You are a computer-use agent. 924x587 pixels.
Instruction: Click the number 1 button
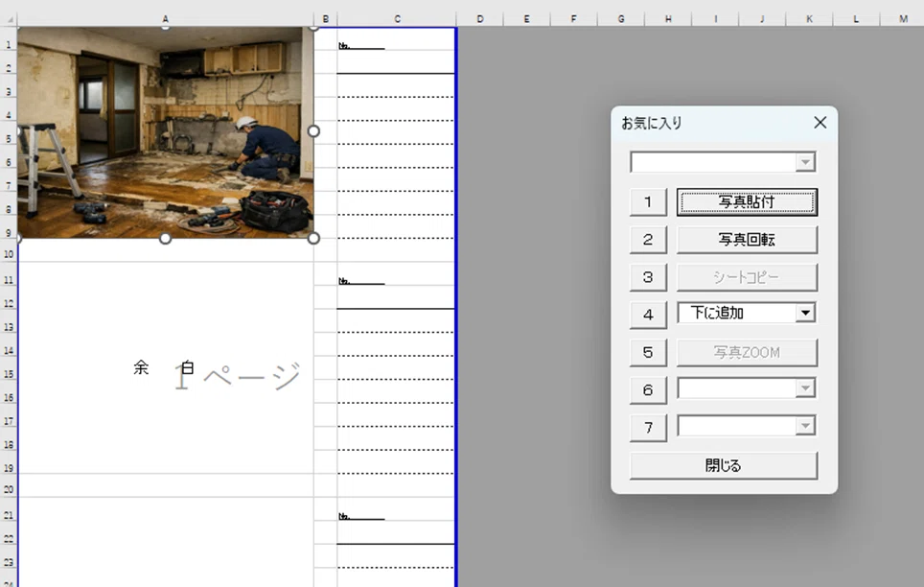pyautogui.click(x=648, y=201)
